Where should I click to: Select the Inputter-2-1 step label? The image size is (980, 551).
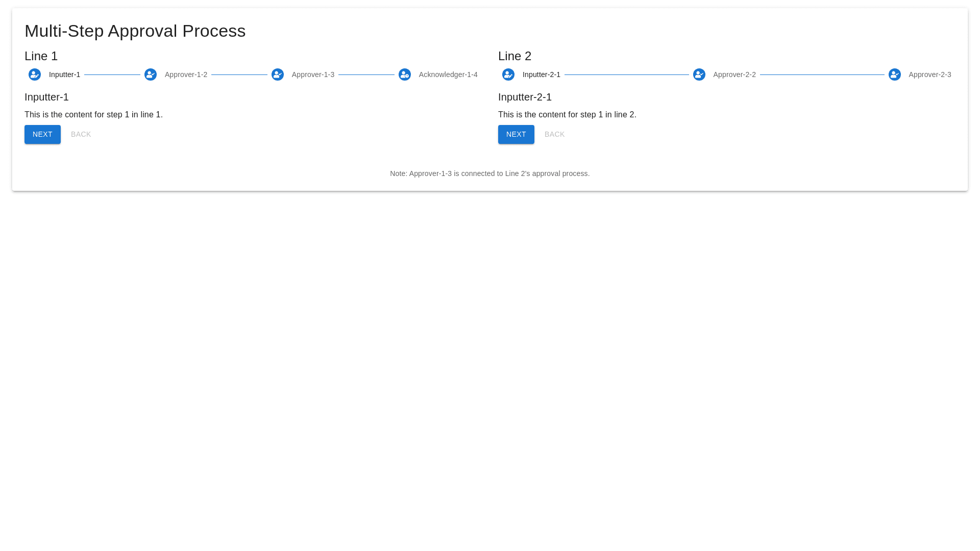[x=541, y=74]
